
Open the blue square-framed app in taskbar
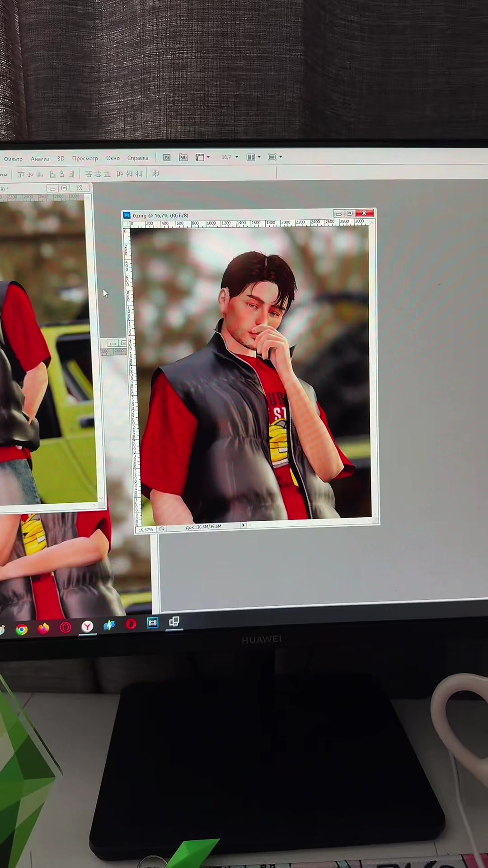pos(153,623)
